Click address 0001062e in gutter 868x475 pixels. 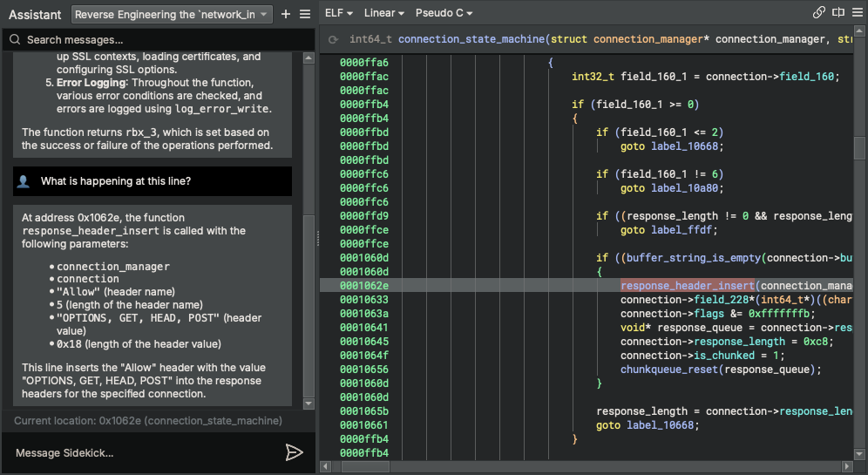(x=364, y=286)
